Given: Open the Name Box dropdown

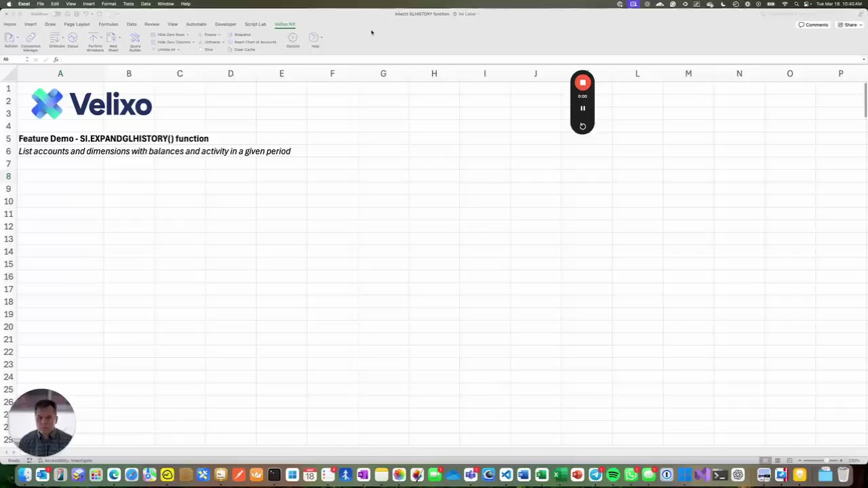Looking at the screenshot, I should (27, 60).
